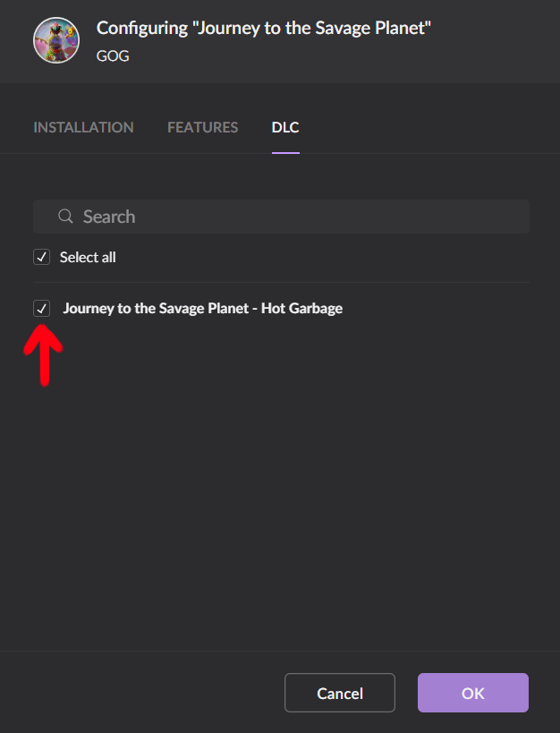Select the DLC tab
Screen dimensions: 560x733
pyautogui.click(x=285, y=127)
